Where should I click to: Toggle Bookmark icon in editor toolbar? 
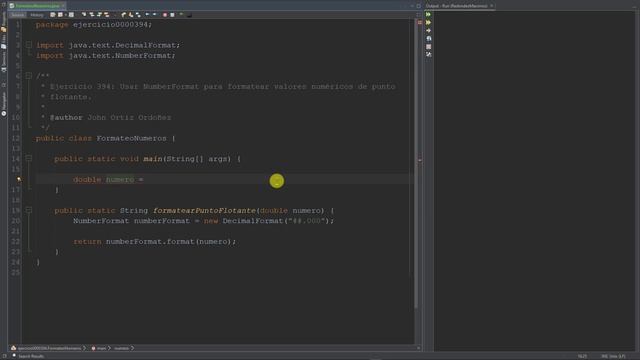tap(138, 15)
